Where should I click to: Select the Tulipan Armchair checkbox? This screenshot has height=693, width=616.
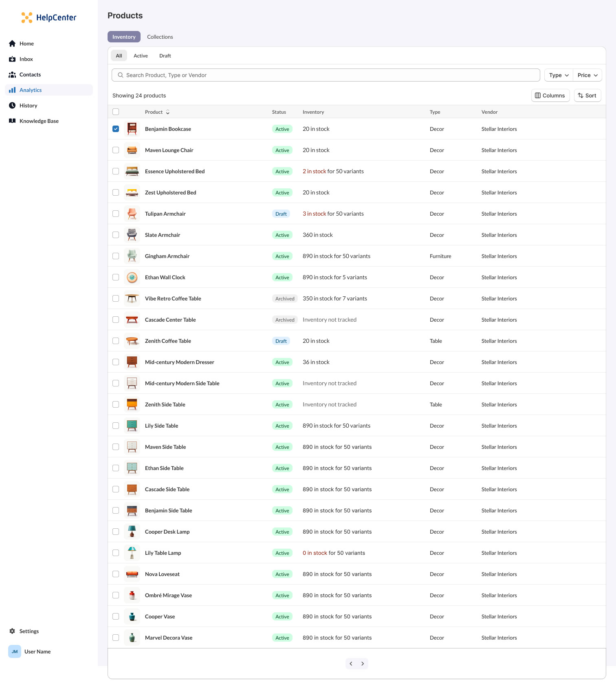(116, 214)
